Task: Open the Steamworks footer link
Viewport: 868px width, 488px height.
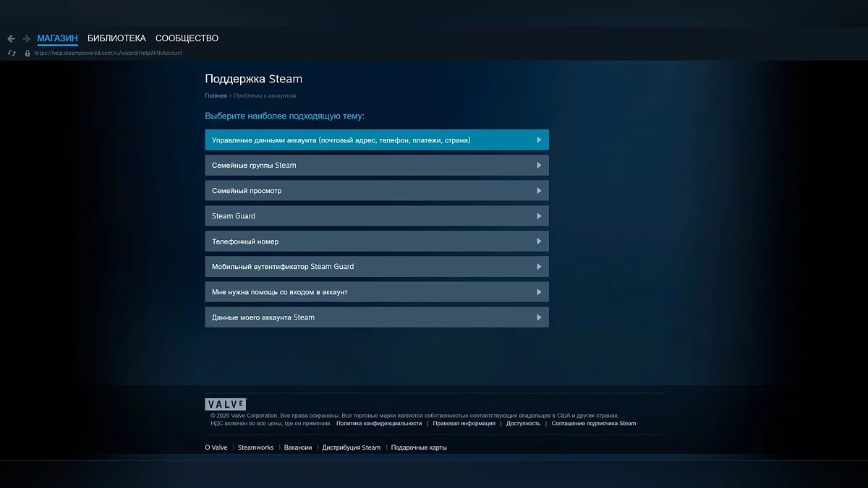Action: 256,448
